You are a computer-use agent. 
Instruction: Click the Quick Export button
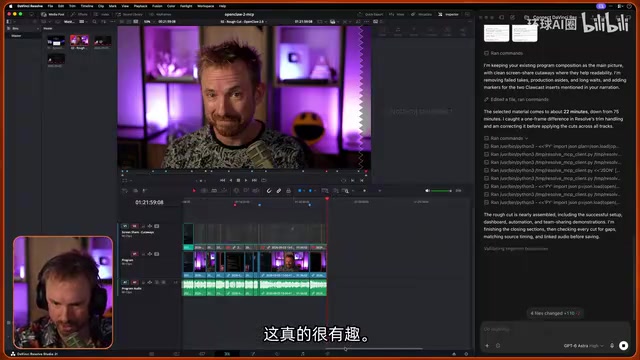click(371, 14)
